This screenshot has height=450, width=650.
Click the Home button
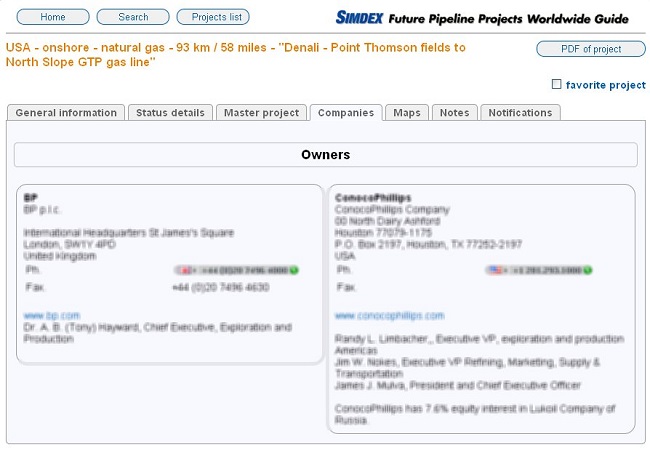[53, 17]
